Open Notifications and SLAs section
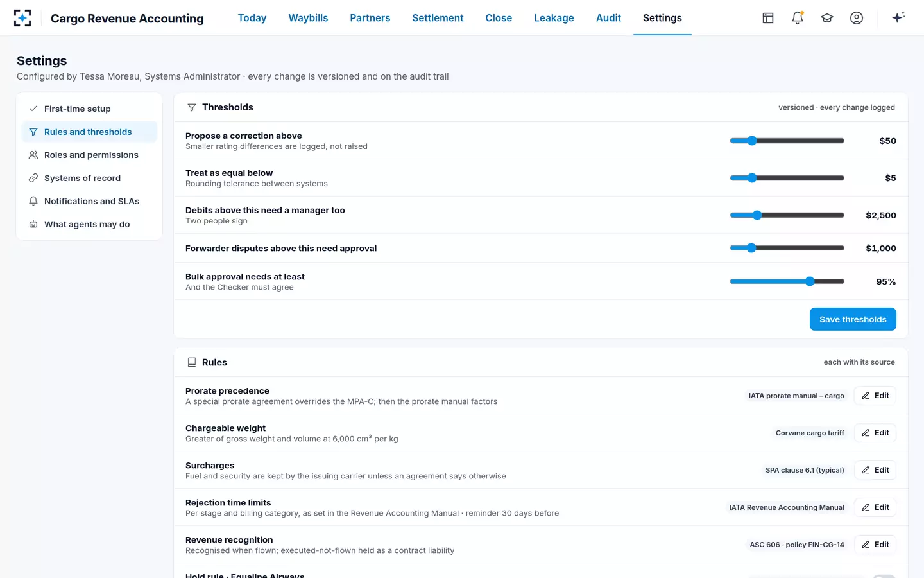Viewport: 924px width, 578px height. (89, 201)
